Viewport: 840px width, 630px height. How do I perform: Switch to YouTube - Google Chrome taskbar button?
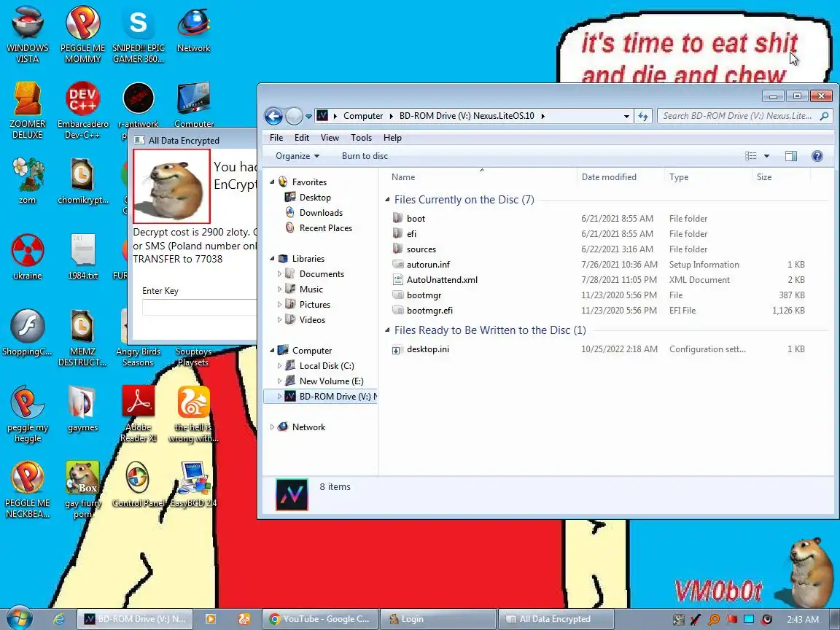point(320,619)
